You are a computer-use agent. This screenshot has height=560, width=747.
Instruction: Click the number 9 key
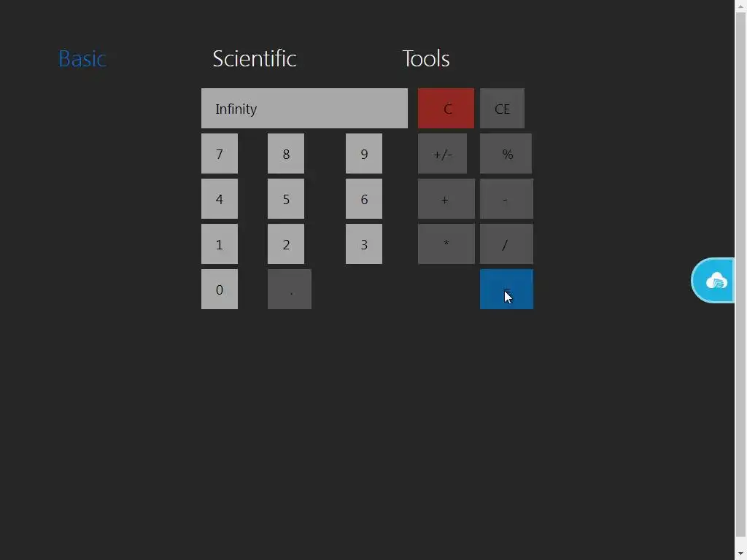point(364,153)
